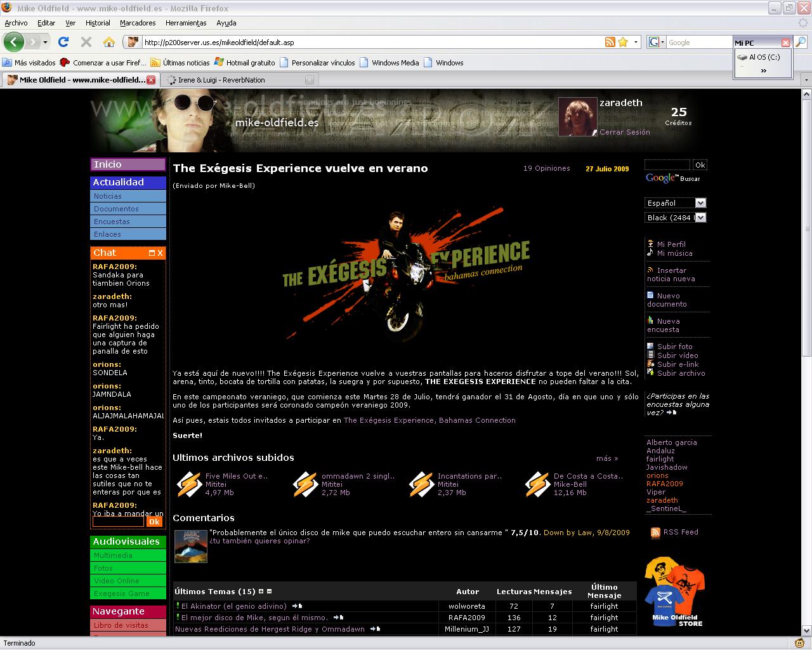Click the Firefox back arrow button
This screenshot has width=812, height=650.
pos(13,42)
